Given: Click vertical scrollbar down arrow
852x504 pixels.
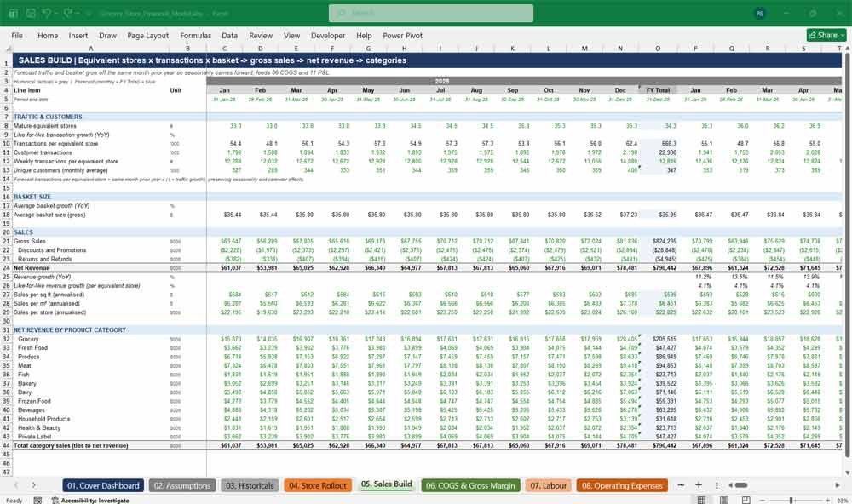Looking at the screenshot, I should click(x=847, y=472).
